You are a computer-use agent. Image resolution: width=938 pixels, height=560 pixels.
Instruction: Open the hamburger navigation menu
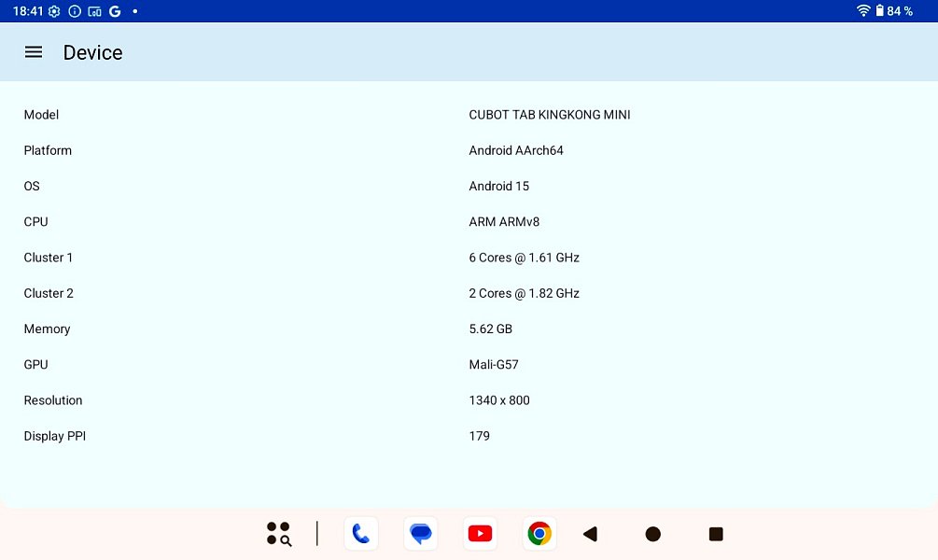[x=34, y=52]
